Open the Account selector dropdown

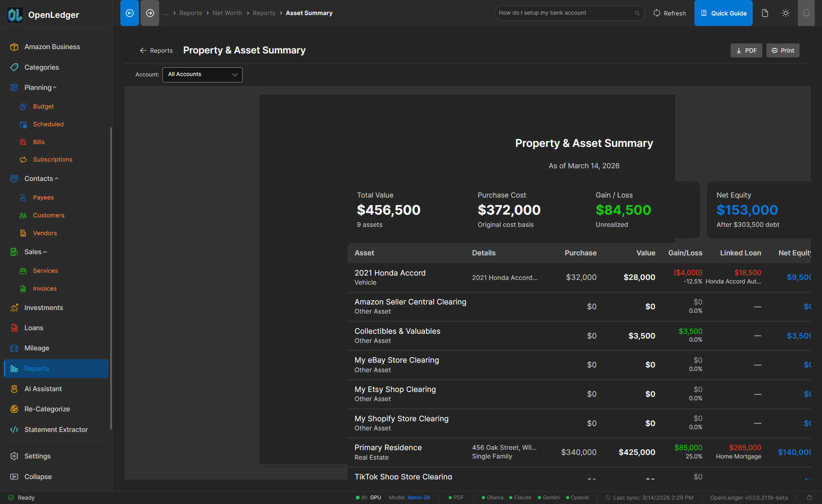click(x=202, y=74)
